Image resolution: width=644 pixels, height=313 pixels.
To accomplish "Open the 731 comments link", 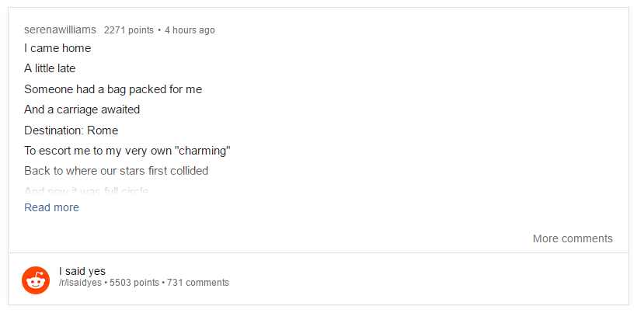I will [198, 283].
